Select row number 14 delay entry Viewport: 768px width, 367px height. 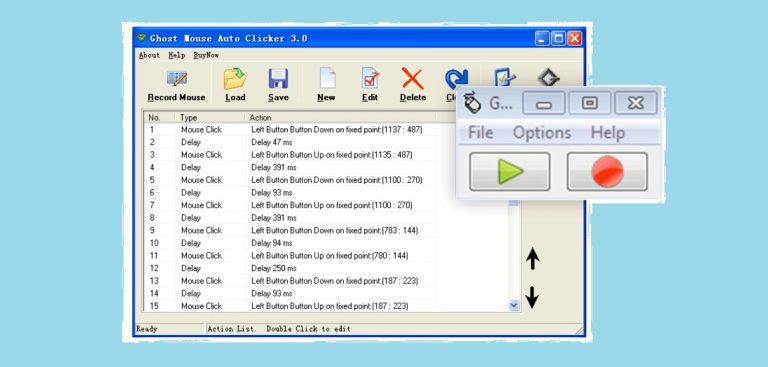tap(290, 294)
